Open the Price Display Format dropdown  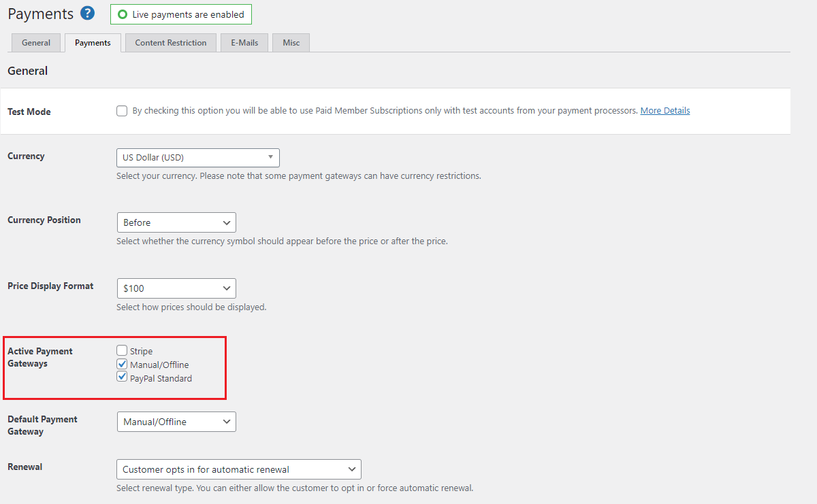(x=176, y=288)
